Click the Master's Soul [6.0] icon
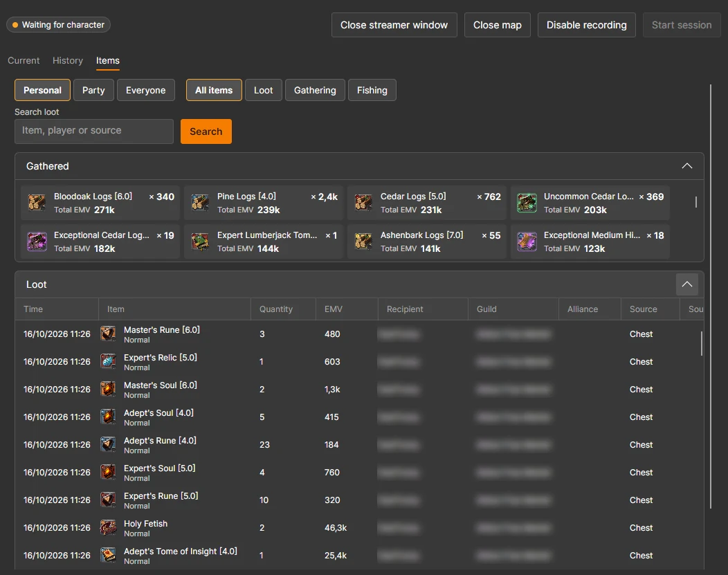Viewport: 728px width, 575px height. (108, 389)
